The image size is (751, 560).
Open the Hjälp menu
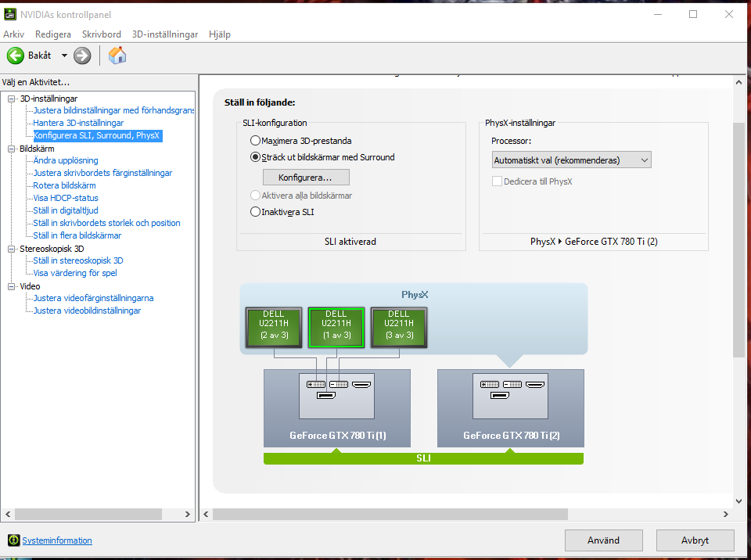[x=220, y=34]
